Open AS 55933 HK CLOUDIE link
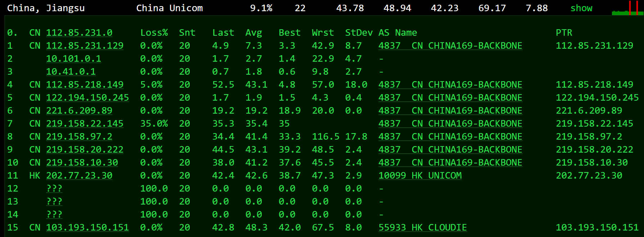644x237 pixels. click(x=423, y=228)
